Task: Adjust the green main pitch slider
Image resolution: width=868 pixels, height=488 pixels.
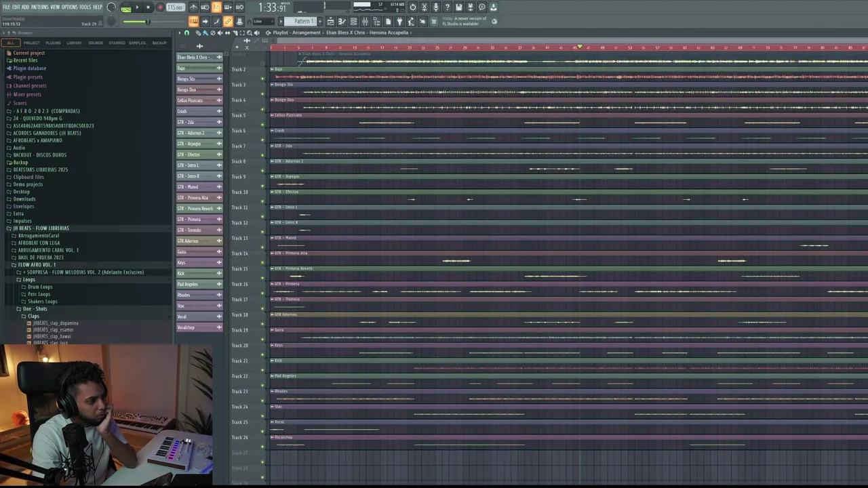Action: [153, 21]
